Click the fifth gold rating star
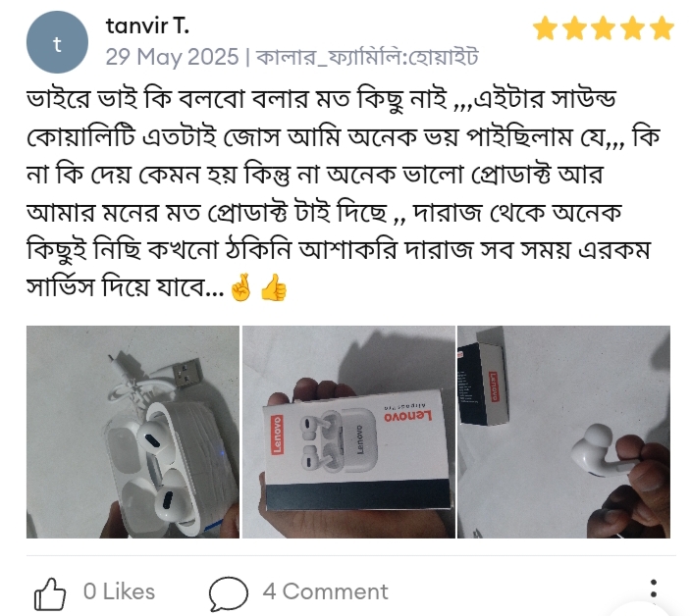Screen dimensions: 691x616 point(662,28)
